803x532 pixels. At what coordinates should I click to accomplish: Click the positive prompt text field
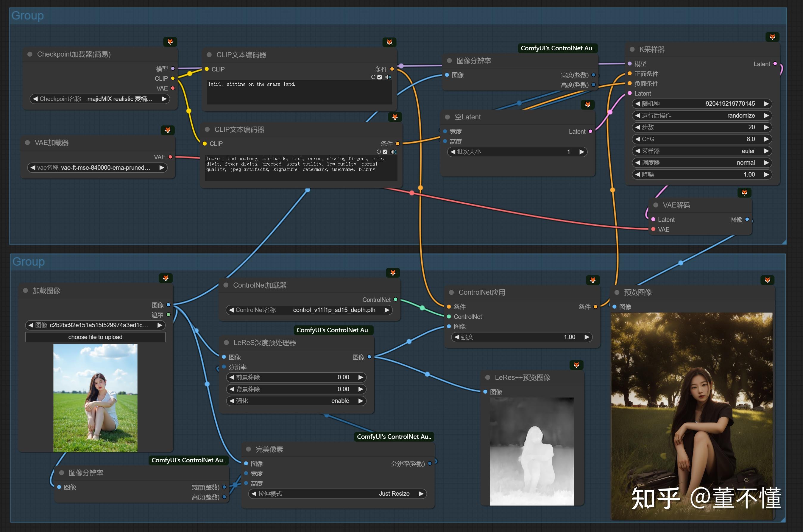point(299,92)
